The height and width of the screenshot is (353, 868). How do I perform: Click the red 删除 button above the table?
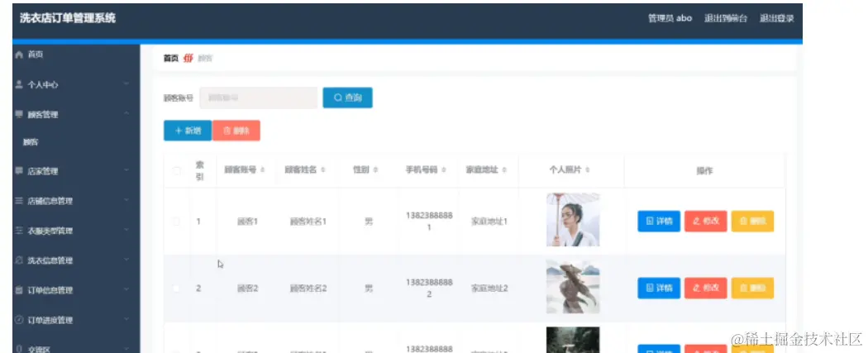pos(236,131)
